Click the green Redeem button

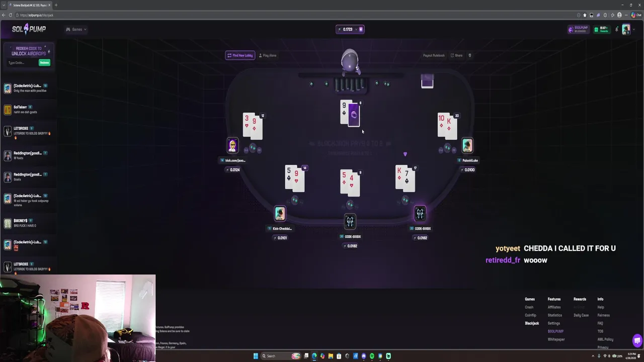coord(44,63)
